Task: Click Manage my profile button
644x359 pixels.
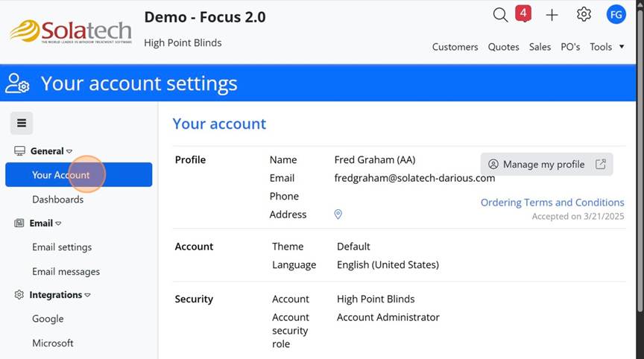Action: click(x=546, y=164)
